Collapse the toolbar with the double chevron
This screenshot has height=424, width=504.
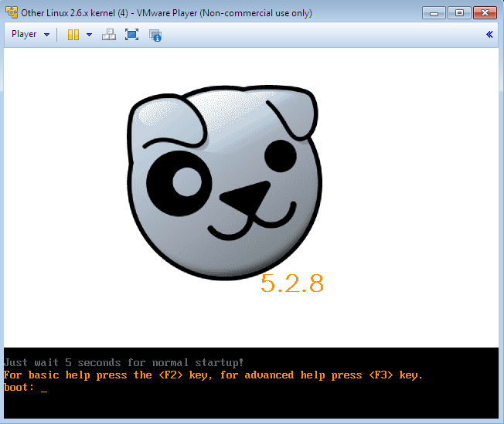(489, 35)
